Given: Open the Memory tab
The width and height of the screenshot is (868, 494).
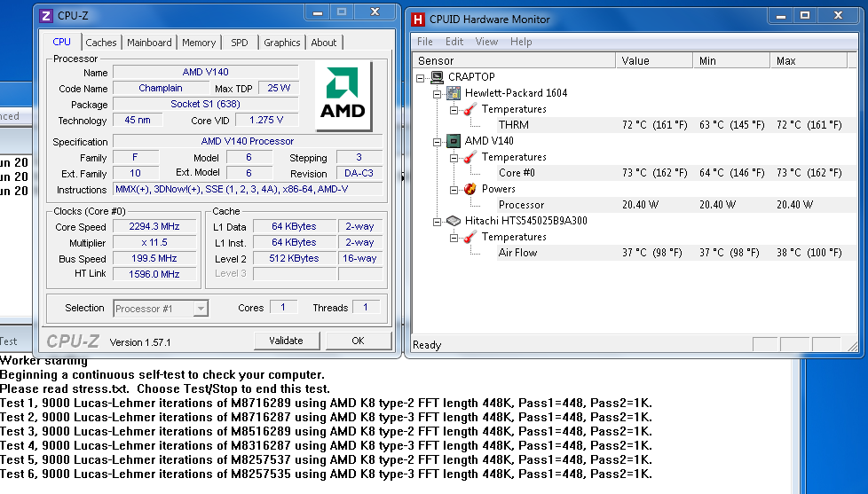Looking at the screenshot, I should click(199, 43).
